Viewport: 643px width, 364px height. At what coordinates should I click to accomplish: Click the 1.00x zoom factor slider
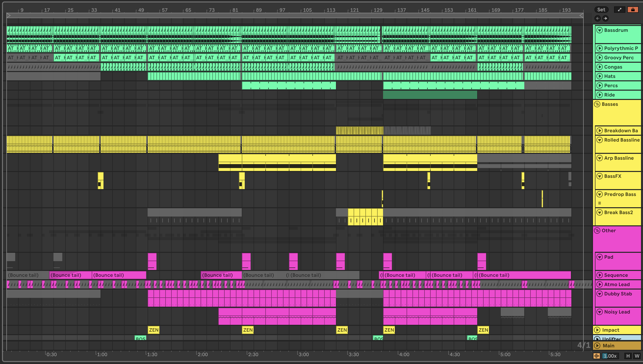610,356
